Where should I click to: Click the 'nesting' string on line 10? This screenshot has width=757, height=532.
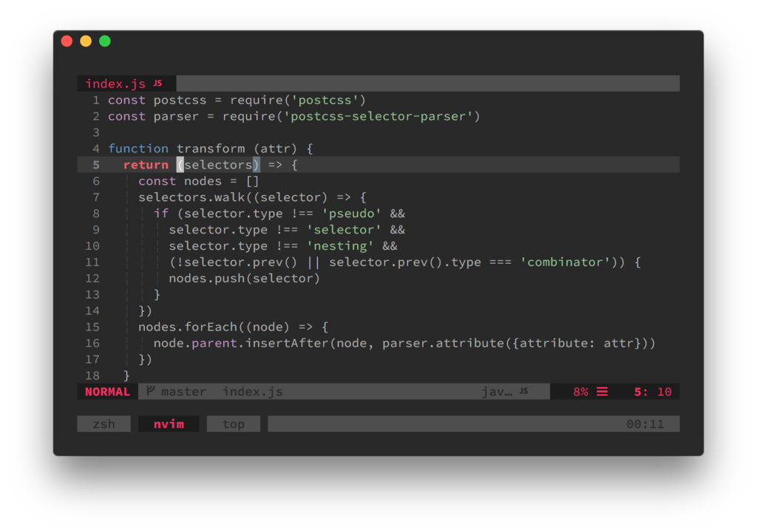[340, 246]
